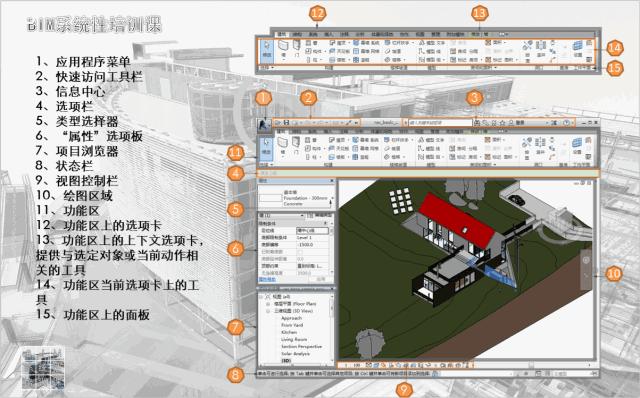Select the 建筑 tab in main window ribbon
Image resolution: width=640 pixels, height=398 pixels.
(281, 131)
